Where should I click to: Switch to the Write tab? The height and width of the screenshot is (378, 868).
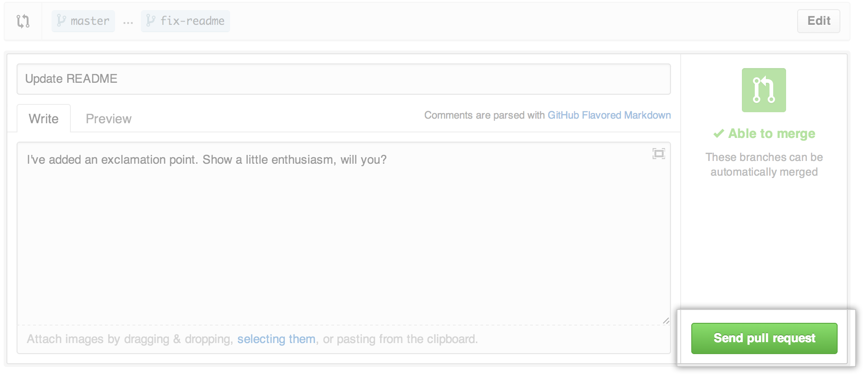44,119
